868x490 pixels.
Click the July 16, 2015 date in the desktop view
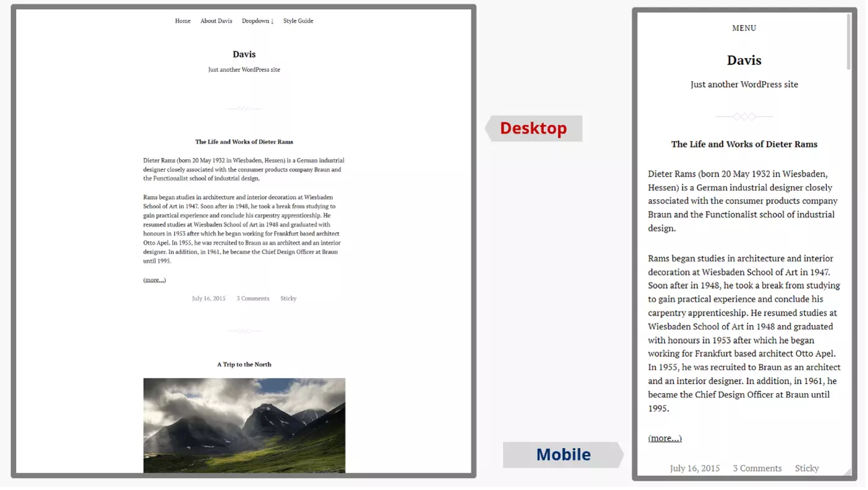[209, 298]
